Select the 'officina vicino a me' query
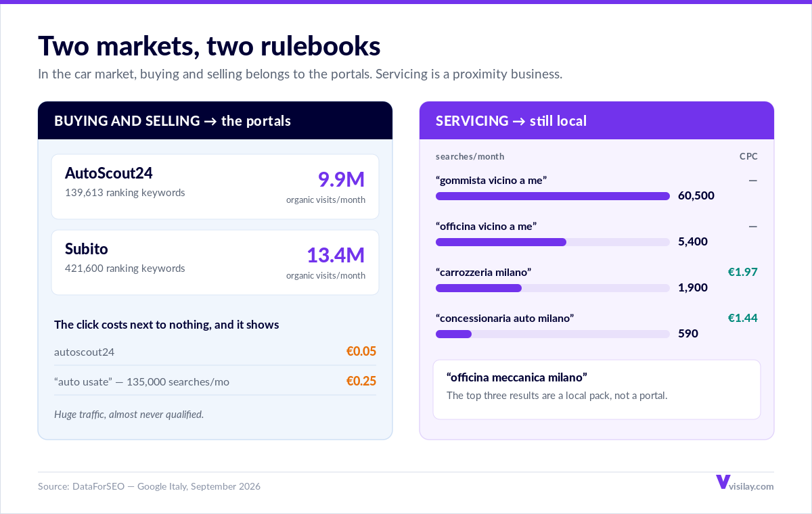812x514 pixels. (x=487, y=227)
